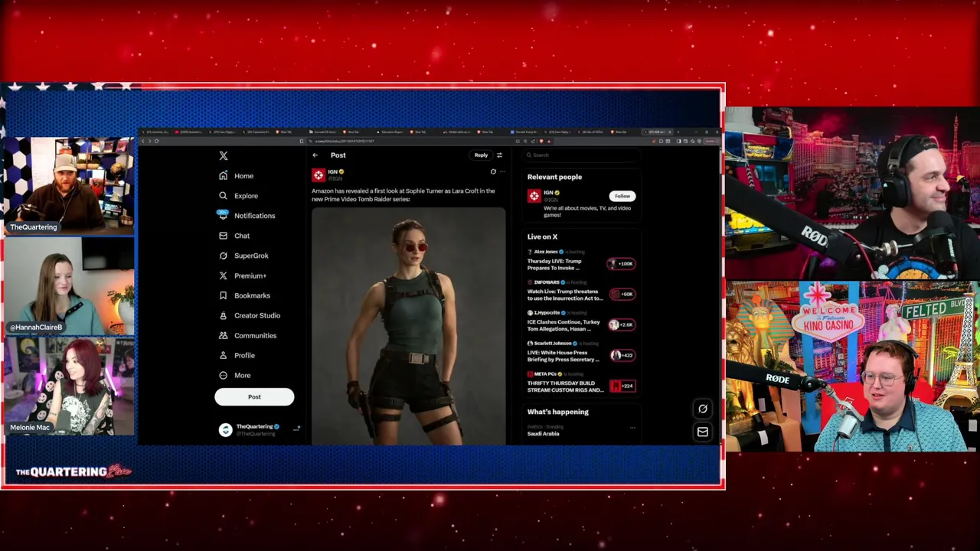Image resolution: width=980 pixels, height=551 pixels.
Task: Open the SuperGrok icon
Action: pos(223,256)
